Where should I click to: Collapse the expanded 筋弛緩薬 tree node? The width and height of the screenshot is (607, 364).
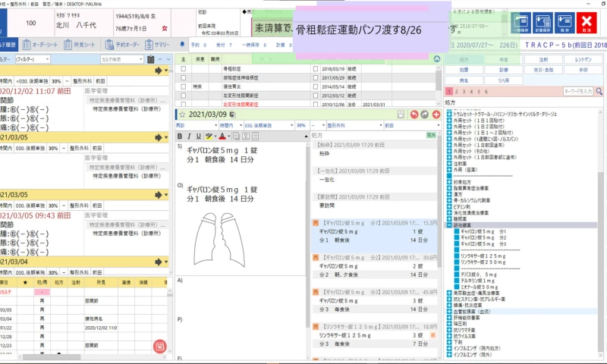coord(449,225)
